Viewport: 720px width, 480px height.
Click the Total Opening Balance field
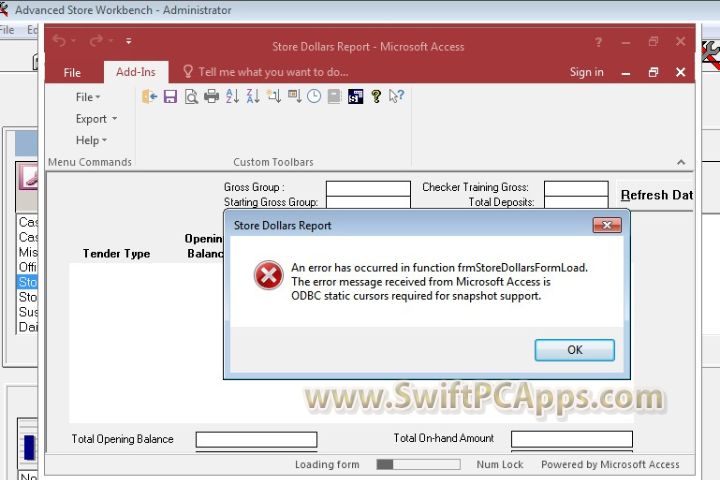click(x=256, y=439)
